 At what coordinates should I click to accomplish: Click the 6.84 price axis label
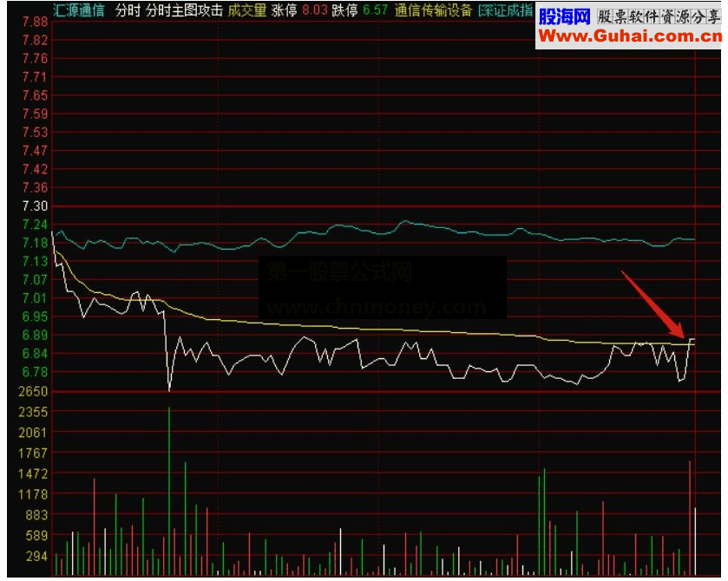coord(35,354)
